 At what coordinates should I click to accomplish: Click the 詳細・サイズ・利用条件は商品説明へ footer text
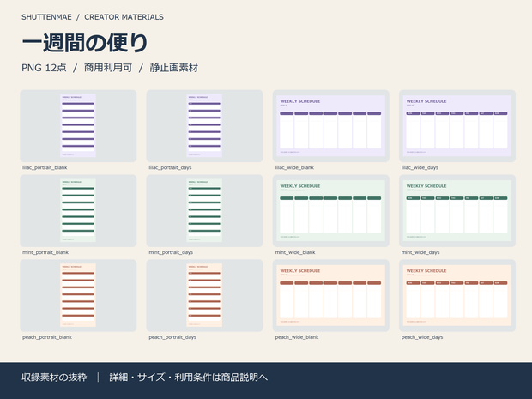(188, 378)
